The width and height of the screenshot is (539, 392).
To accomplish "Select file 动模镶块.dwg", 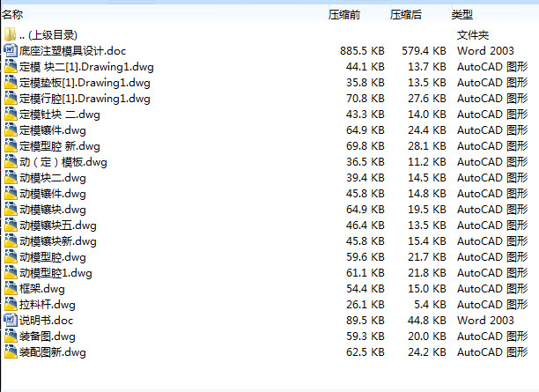I will [53, 210].
